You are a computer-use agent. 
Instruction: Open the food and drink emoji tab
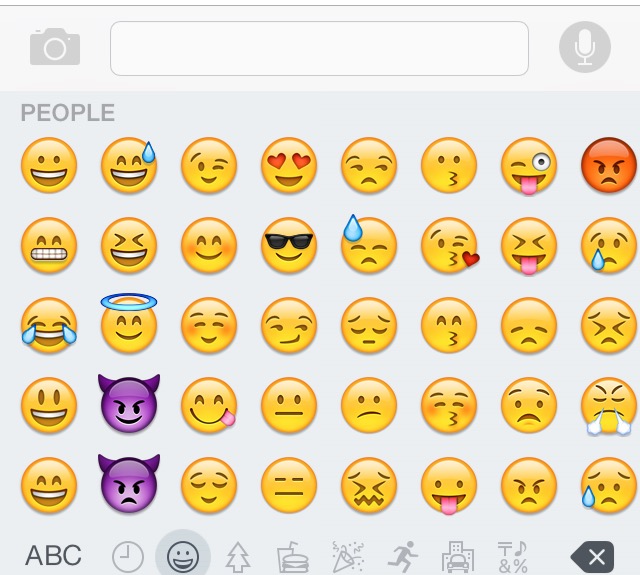coord(292,557)
